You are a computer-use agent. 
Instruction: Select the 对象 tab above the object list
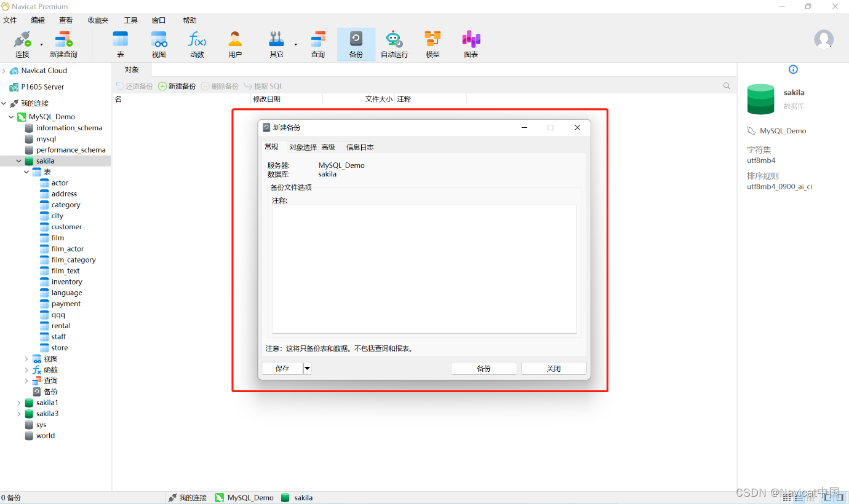click(132, 69)
